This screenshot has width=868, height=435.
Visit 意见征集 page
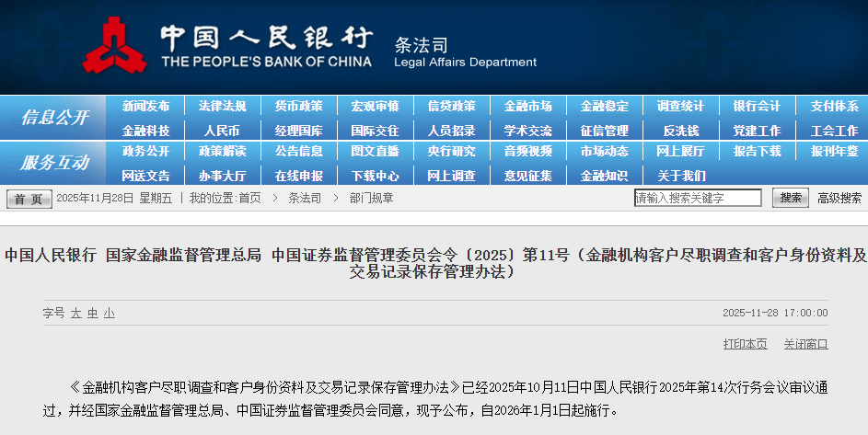[x=527, y=176]
